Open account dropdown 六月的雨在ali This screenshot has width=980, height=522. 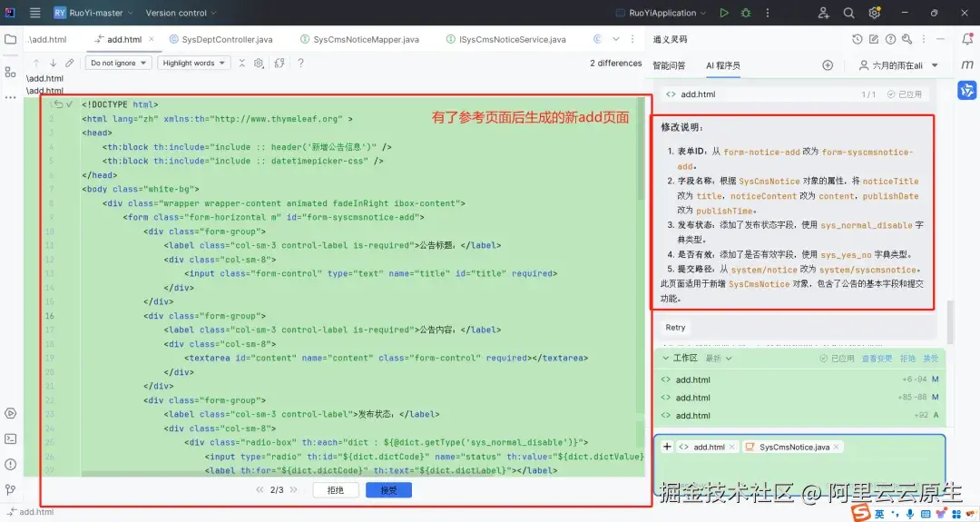pyautogui.click(x=898, y=65)
